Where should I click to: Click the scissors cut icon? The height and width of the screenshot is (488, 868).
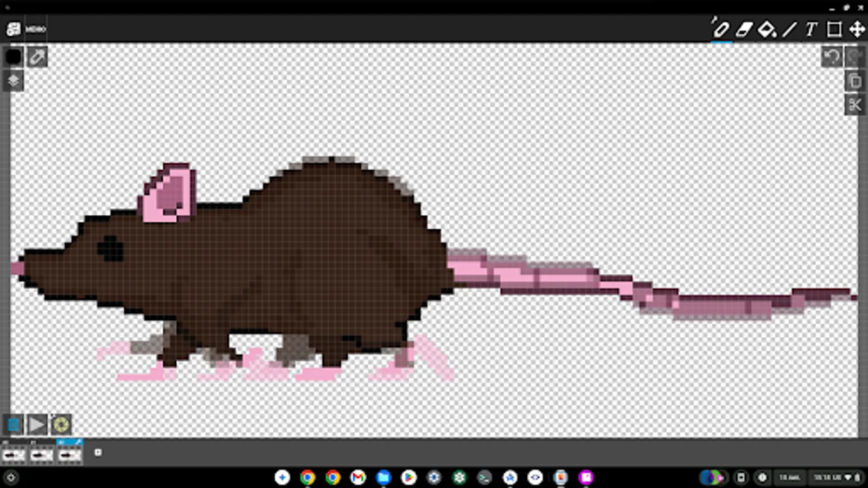click(x=856, y=105)
